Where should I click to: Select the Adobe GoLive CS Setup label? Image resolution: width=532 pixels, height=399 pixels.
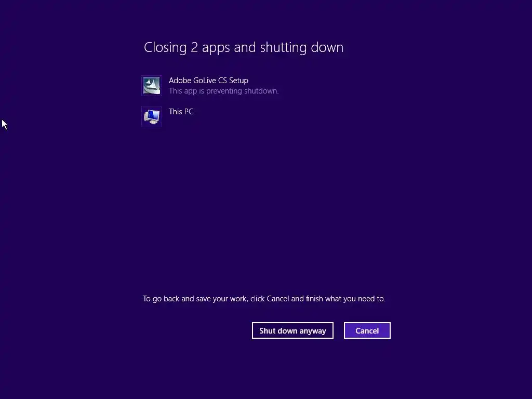click(x=208, y=81)
